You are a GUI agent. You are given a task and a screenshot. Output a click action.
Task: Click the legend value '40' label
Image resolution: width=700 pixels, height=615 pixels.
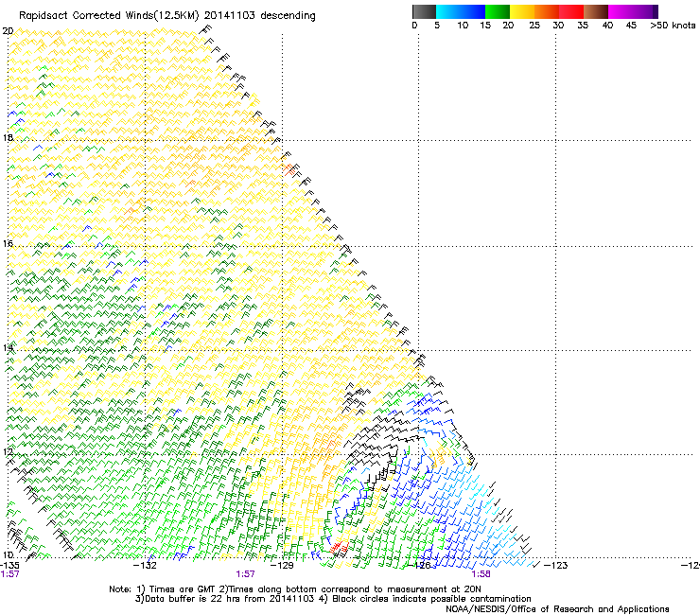pos(607,26)
